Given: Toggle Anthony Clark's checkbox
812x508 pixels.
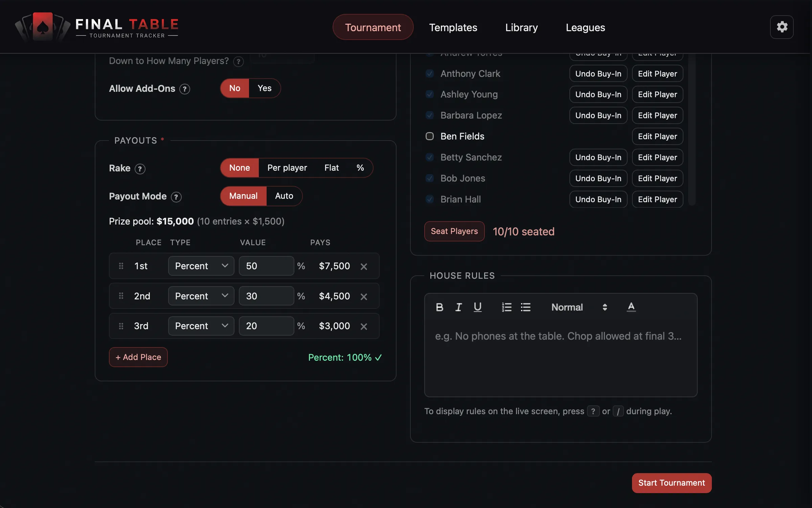Looking at the screenshot, I should coord(429,73).
